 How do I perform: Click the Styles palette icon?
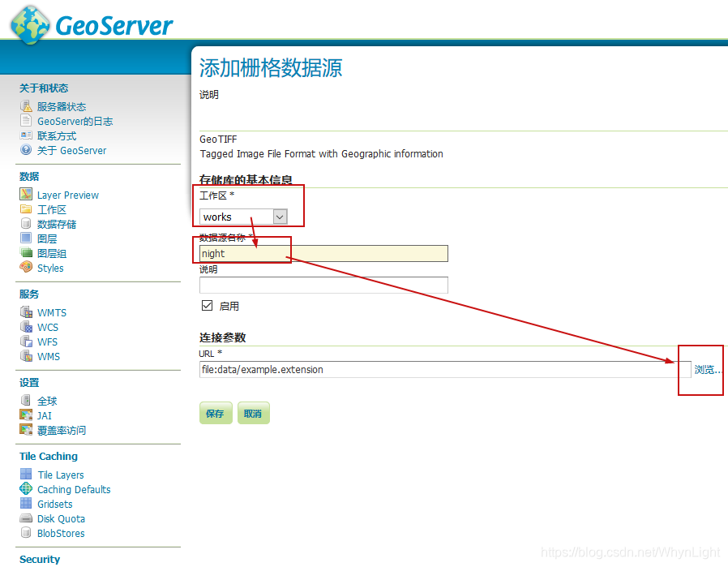click(26, 267)
